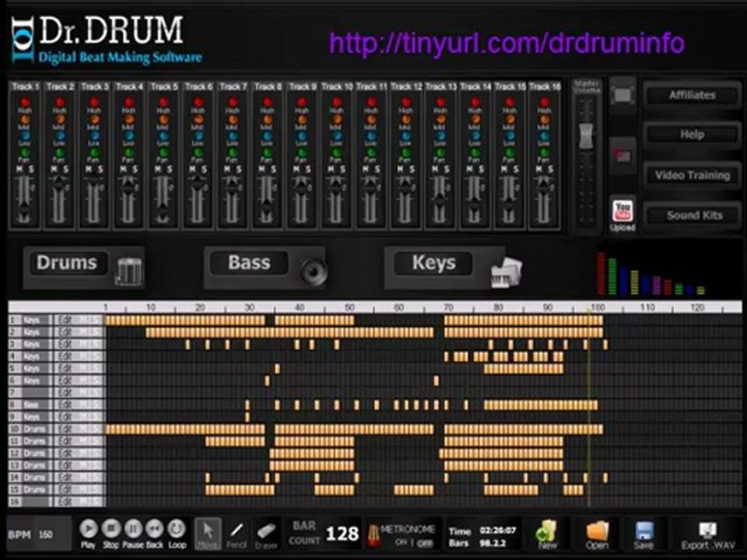Click the Bars readout 98.2.2

click(492, 543)
